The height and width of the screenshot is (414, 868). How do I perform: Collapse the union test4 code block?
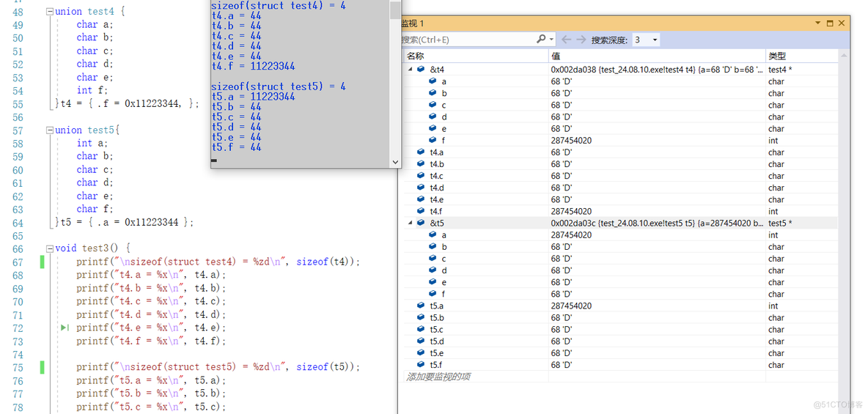click(x=50, y=12)
